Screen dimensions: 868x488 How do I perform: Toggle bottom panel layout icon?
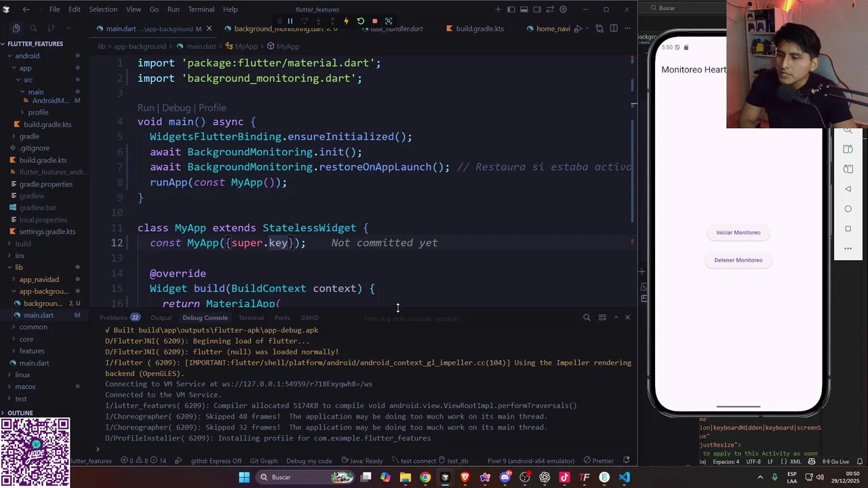(x=524, y=9)
